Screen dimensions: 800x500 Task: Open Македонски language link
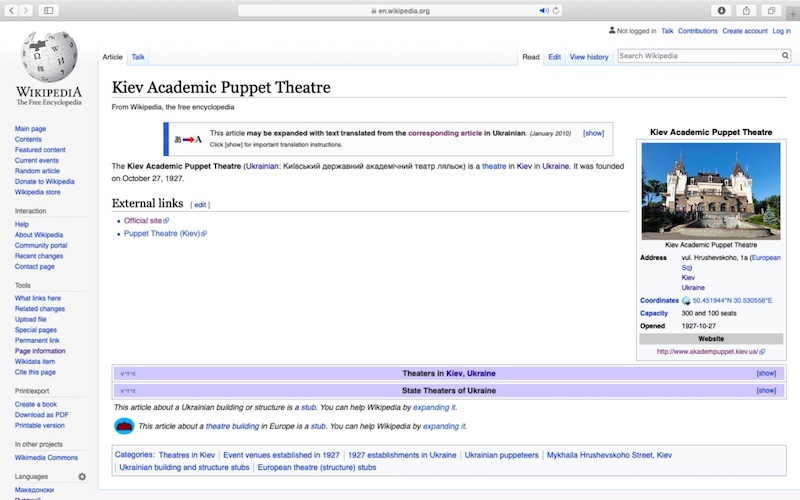34,490
